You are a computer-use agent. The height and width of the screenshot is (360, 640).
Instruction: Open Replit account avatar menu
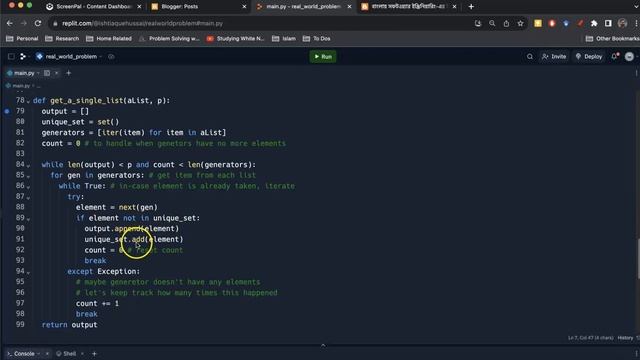(629, 57)
